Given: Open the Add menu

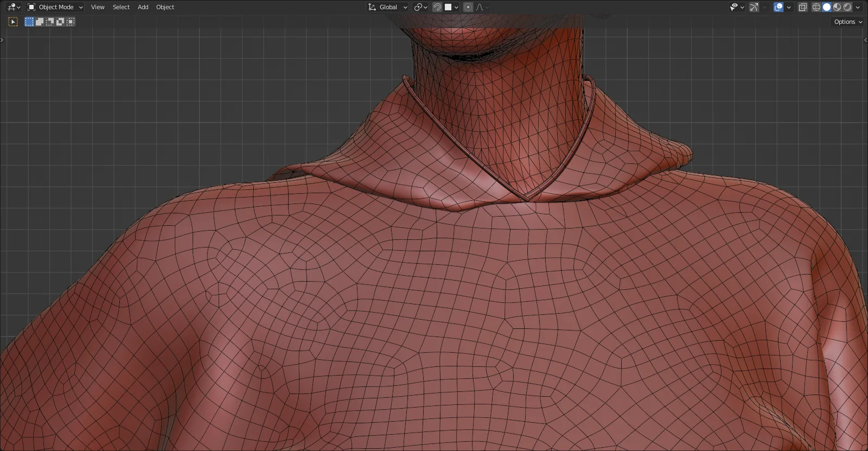Looking at the screenshot, I should pyautogui.click(x=143, y=7).
